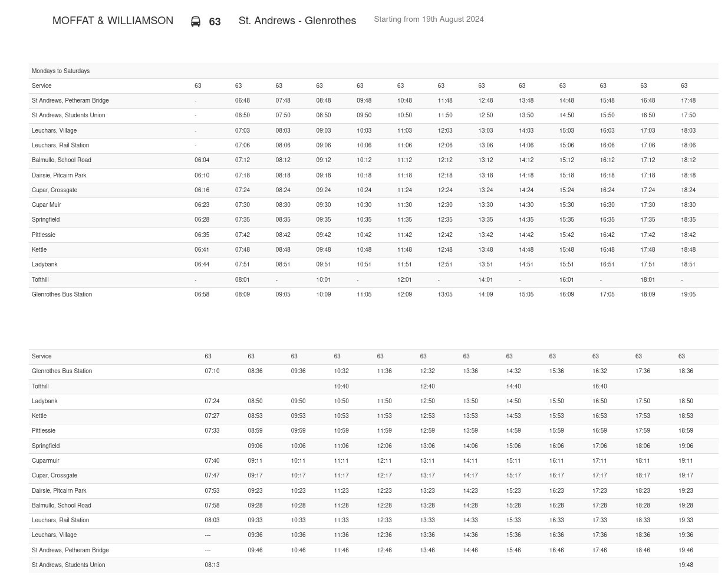Viewport: 728px width, 580px height.
Task: Click the 19:48 Students Union arrival
Action: tap(686, 565)
